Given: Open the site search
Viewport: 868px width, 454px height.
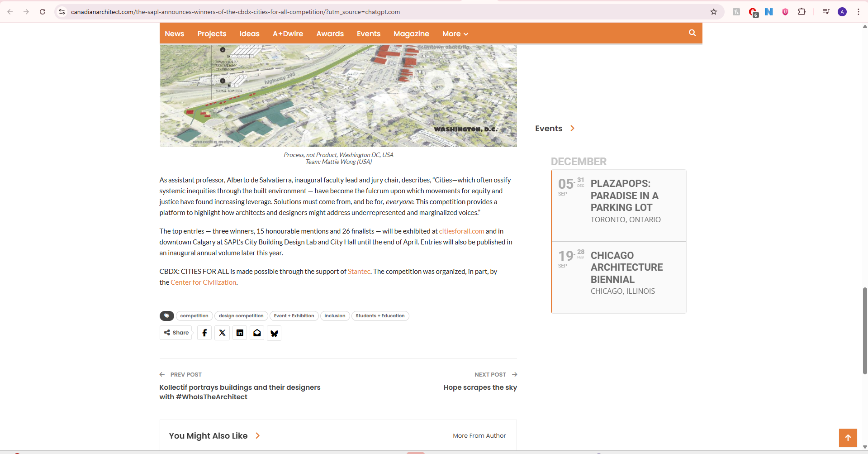Looking at the screenshot, I should click(692, 33).
